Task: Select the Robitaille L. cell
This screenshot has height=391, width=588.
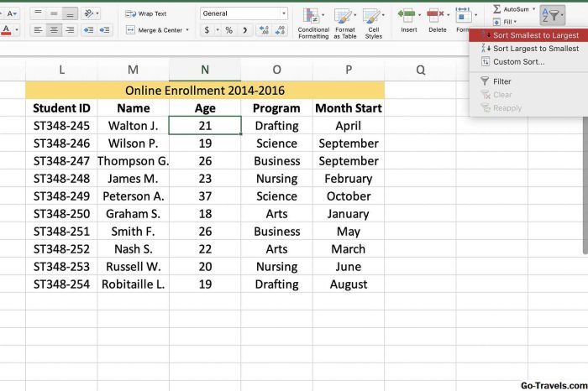Action: [x=133, y=284]
